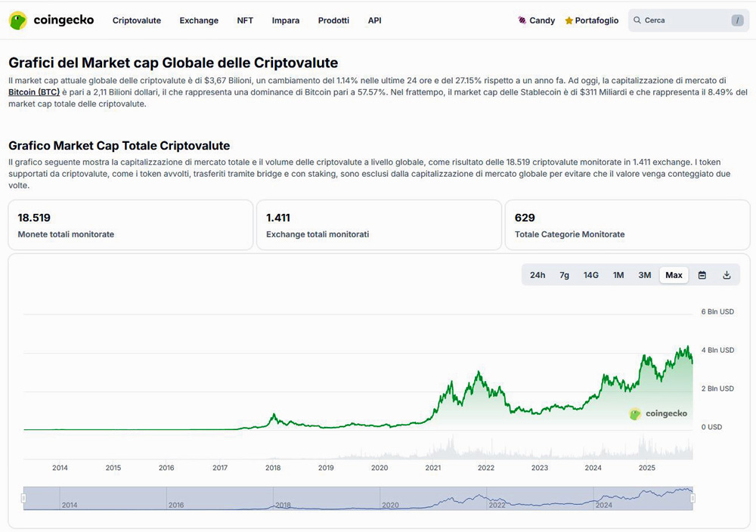Open the API menu item
Viewport: 756px width, 532px height.
[374, 20]
